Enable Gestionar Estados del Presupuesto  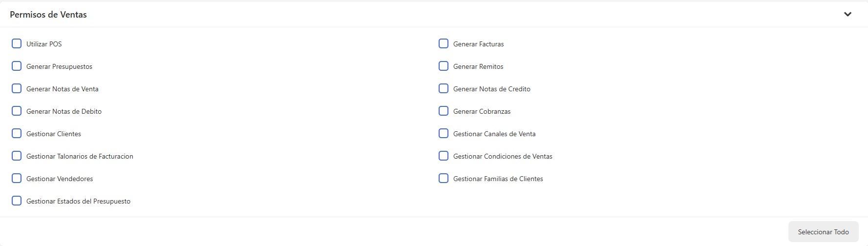pyautogui.click(x=17, y=201)
